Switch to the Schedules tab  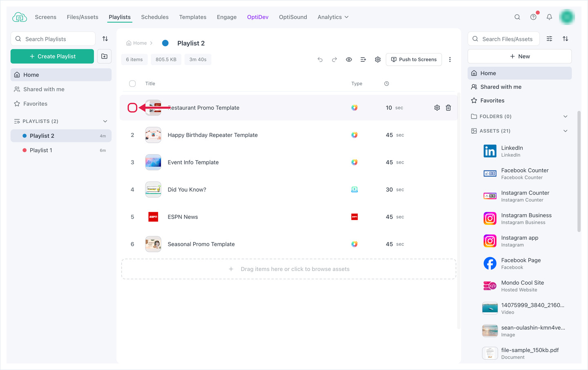click(x=155, y=17)
